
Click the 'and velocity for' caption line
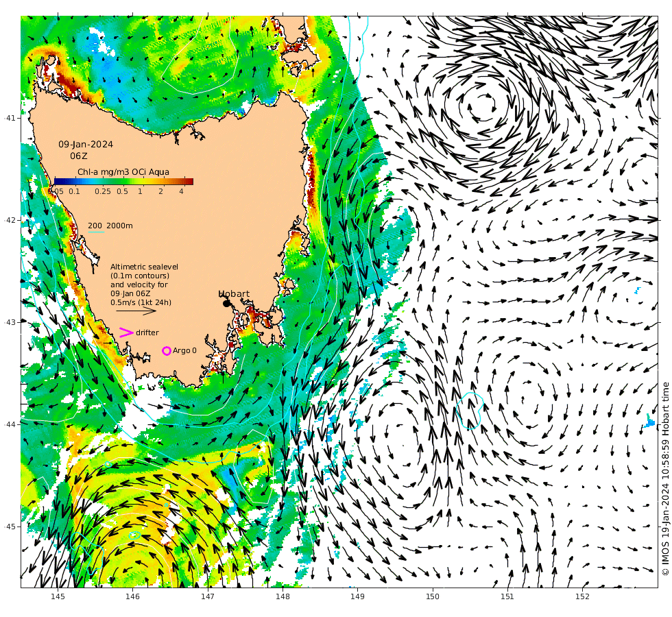pos(139,285)
